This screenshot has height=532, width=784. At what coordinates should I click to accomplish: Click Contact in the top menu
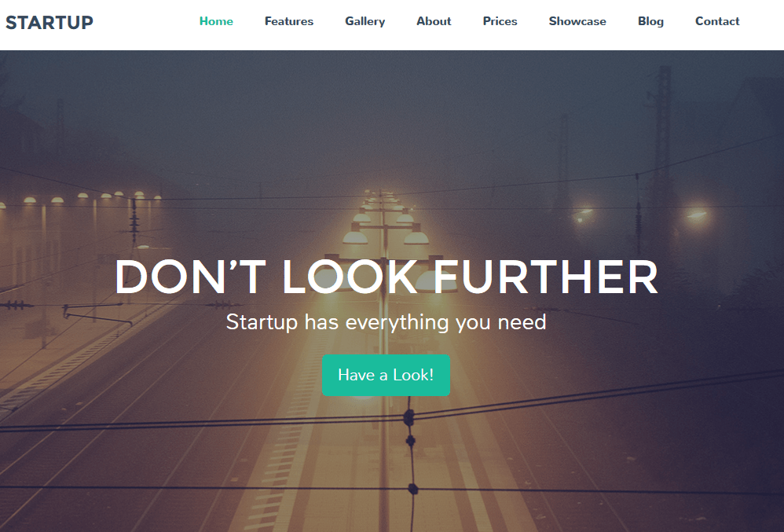[717, 21]
